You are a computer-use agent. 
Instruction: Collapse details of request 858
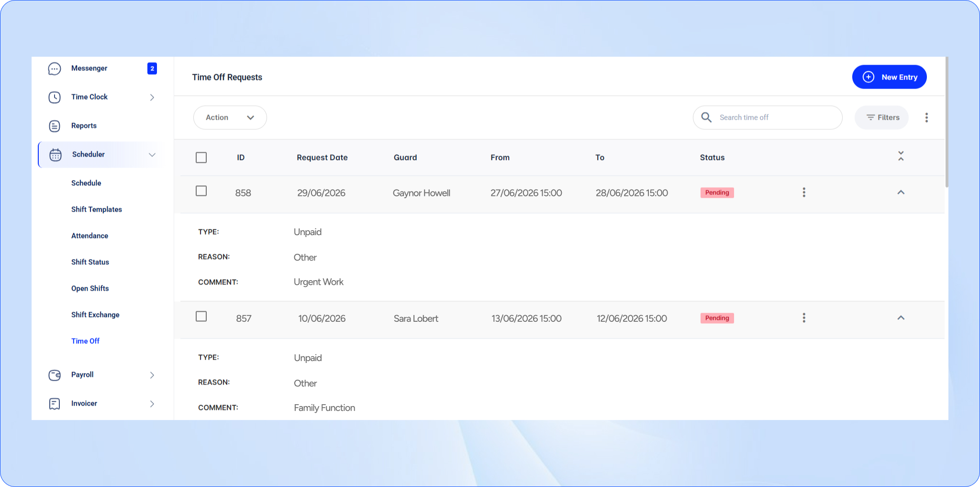coord(901,193)
